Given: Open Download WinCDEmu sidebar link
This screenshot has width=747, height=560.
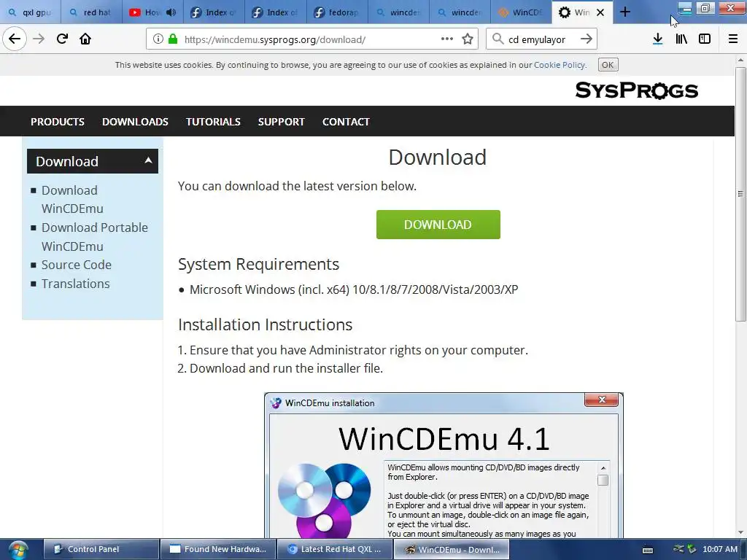Looking at the screenshot, I should [x=71, y=200].
